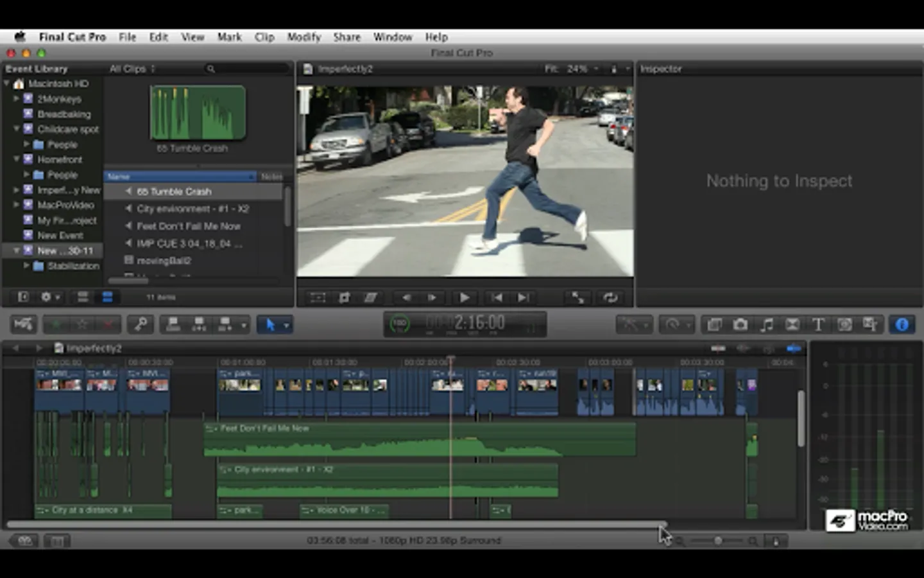Click the 65 Tumble Crash waveform thumbnail
This screenshot has width=924, height=578.
(198, 113)
